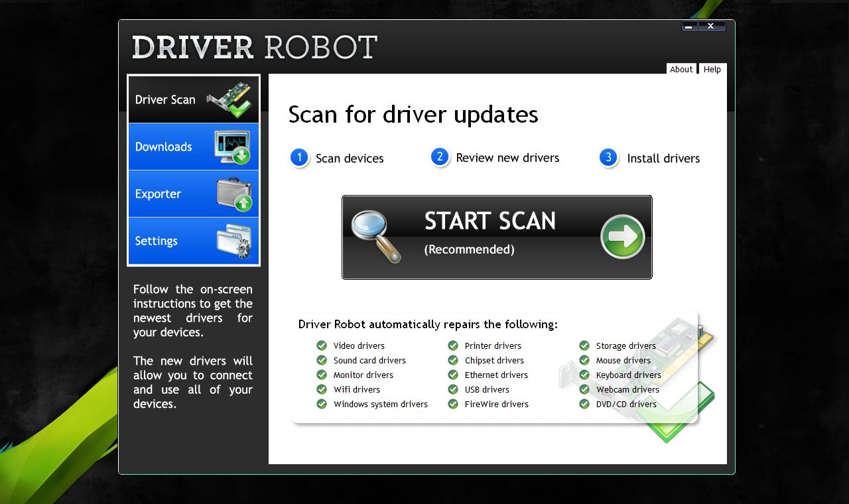
Task: Click the 'Scan devices' step label
Action: pos(350,158)
